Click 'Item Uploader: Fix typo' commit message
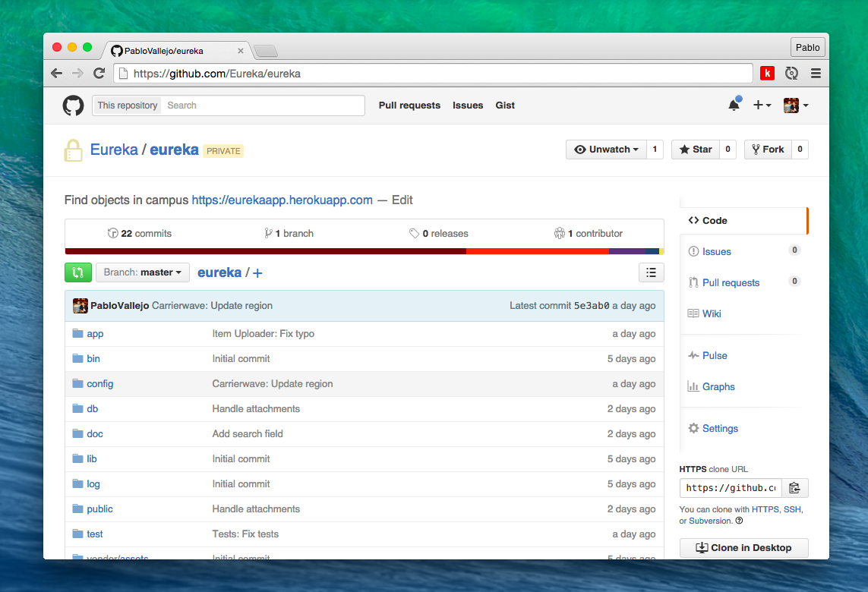The height and width of the screenshot is (592, 868). coord(263,334)
